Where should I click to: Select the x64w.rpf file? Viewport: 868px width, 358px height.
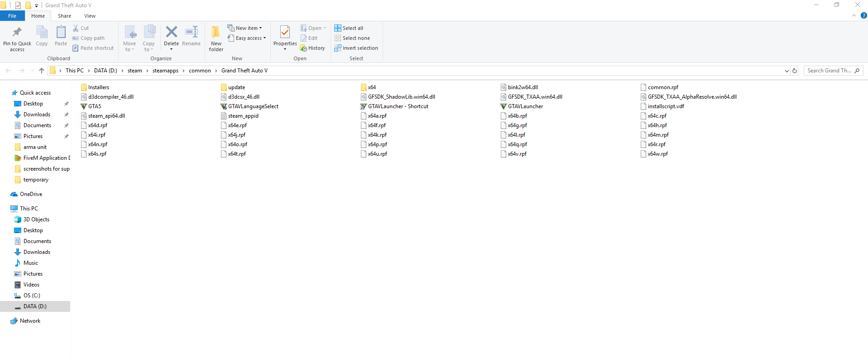[x=654, y=154]
